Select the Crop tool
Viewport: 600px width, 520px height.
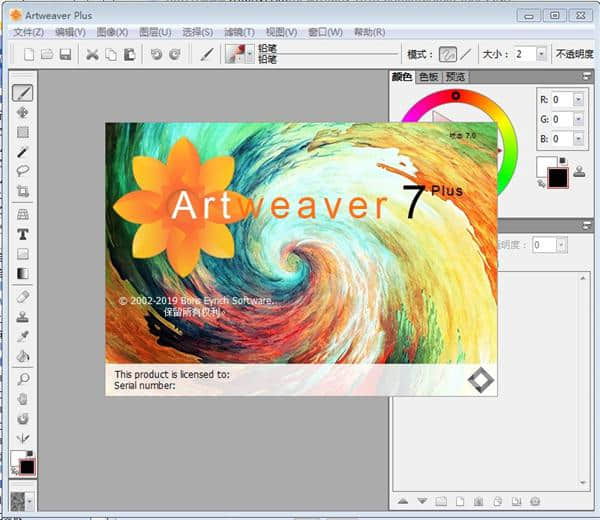coord(22,191)
